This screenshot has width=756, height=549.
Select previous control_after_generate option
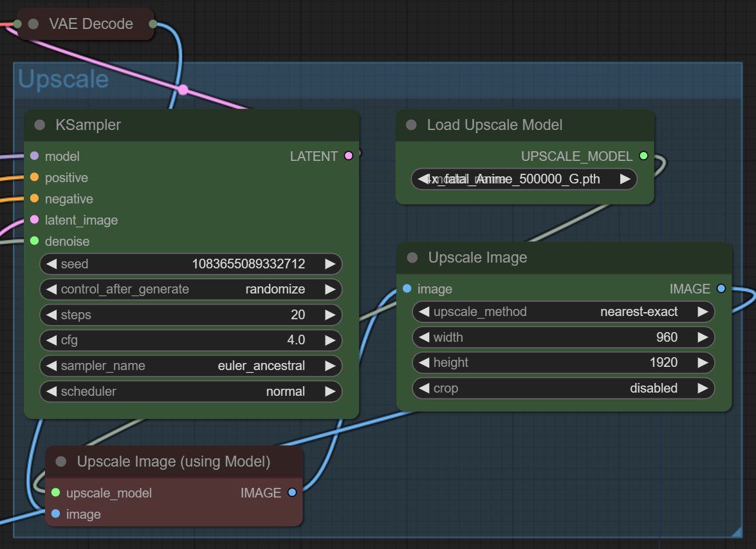(x=51, y=289)
